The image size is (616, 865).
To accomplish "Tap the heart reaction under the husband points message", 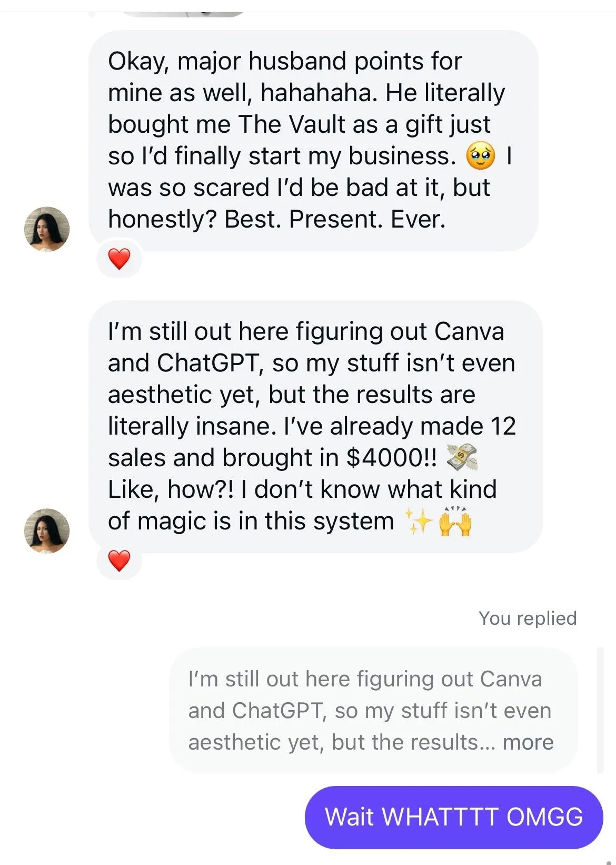I will point(119,259).
